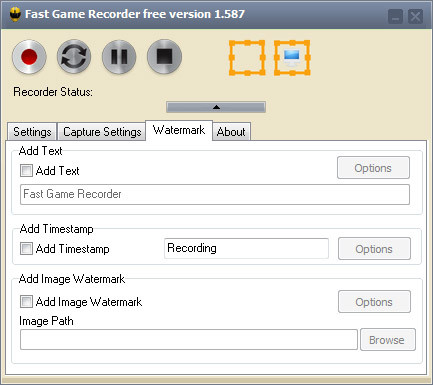Viewport: 433px width, 385px height.
Task: Click the Recording timestamp text field
Action: click(x=246, y=248)
